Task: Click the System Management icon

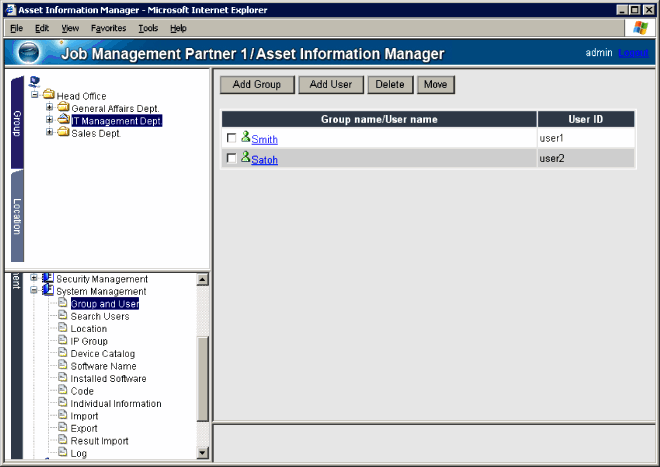Action: 48,291
